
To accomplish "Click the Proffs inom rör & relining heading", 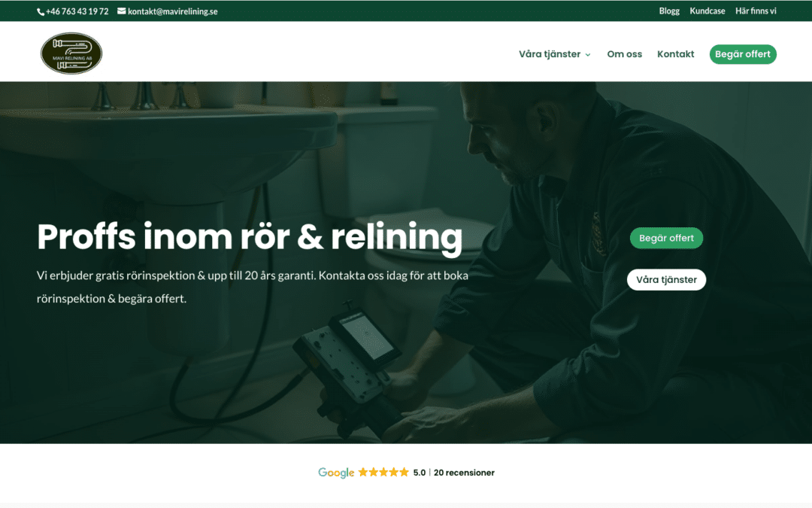I will point(250,237).
